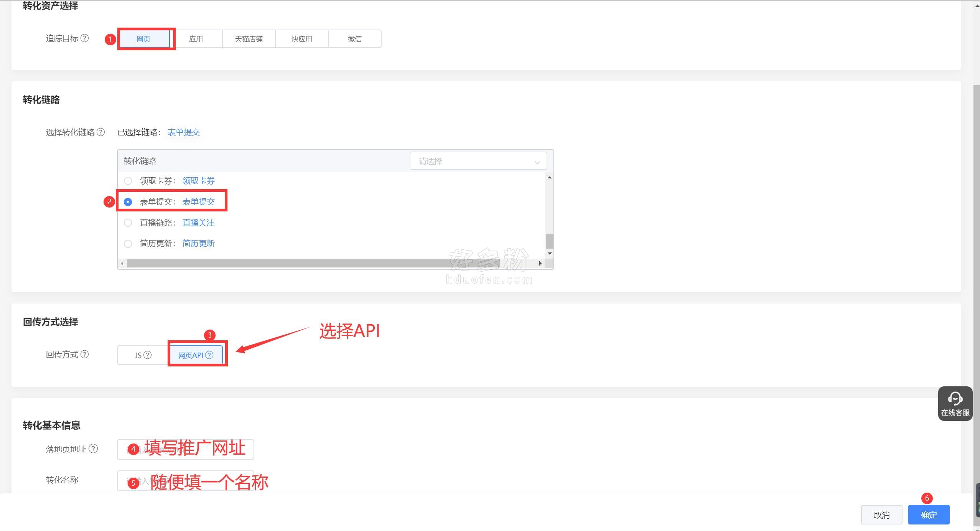980x531 pixels.
Task: Click 转化名称 input field
Action: tap(186, 481)
